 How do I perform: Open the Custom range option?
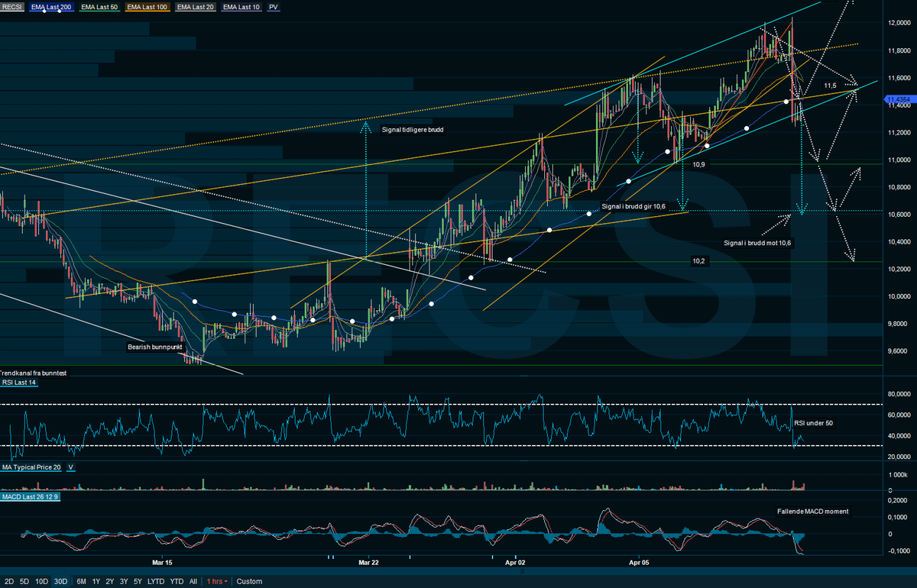(x=249, y=581)
